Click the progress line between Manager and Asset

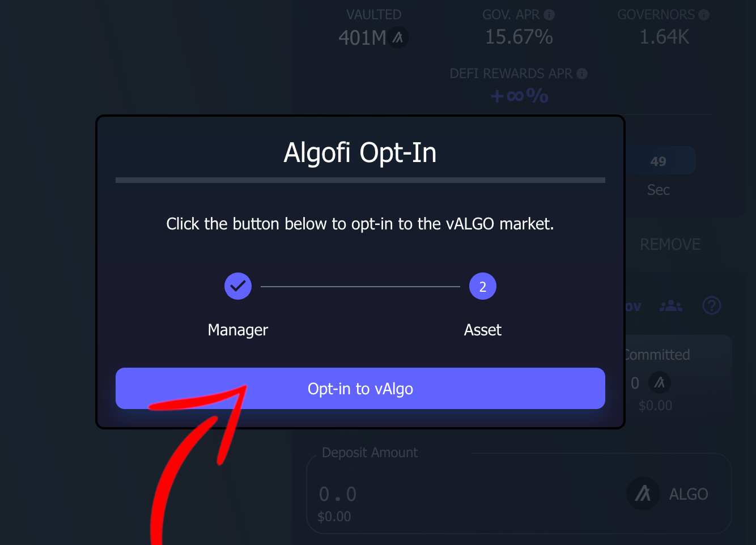point(360,287)
